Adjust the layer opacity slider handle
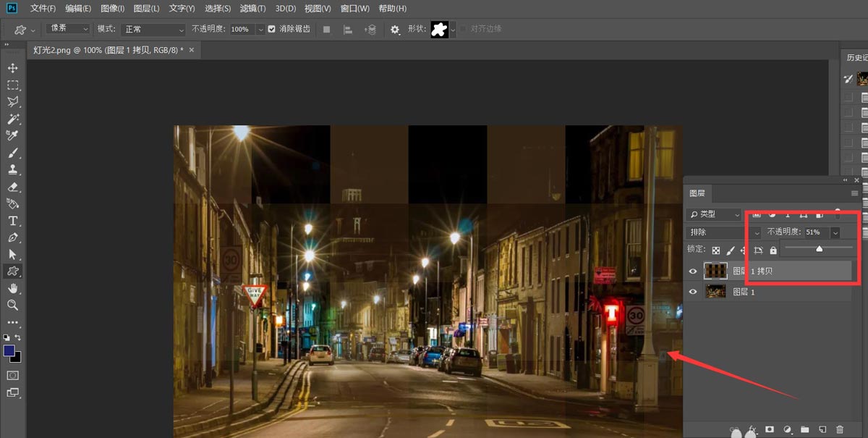The height and width of the screenshot is (438, 868). click(x=819, y=249)
